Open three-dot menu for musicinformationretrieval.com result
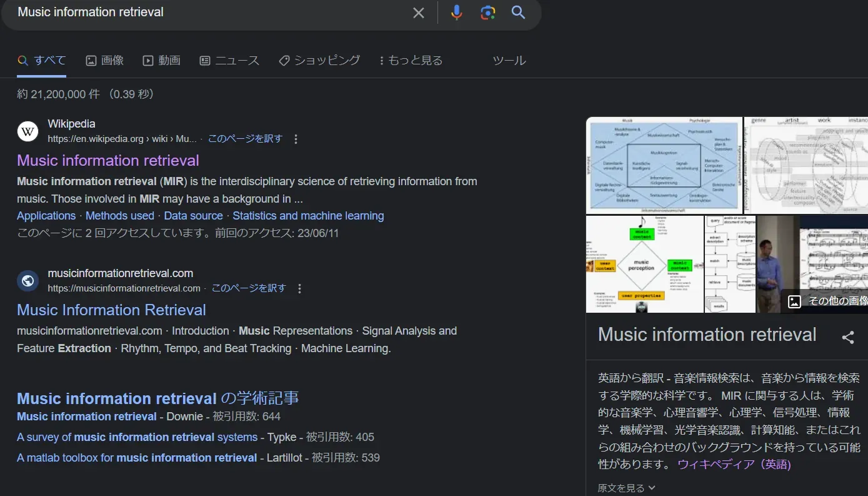868x496 pixels. 299,288
